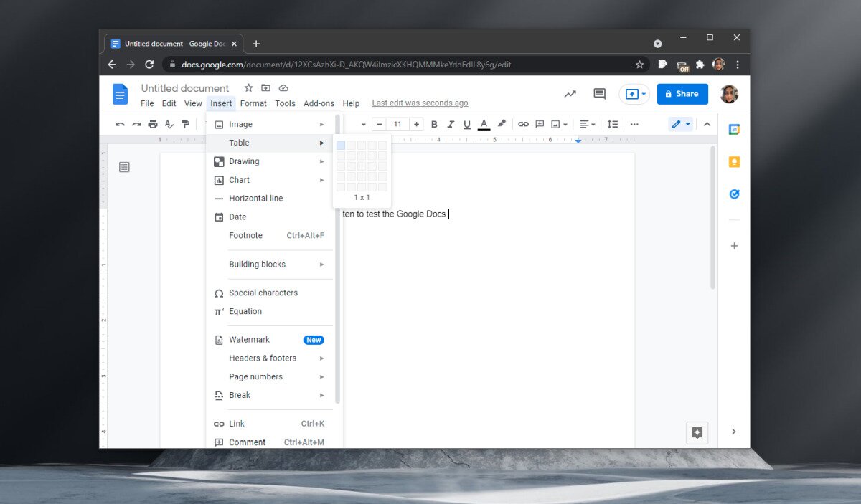Screen dimensions: 861x504
Task: Open Google Calendar from the side panel
Action: [x=733, y=129]
